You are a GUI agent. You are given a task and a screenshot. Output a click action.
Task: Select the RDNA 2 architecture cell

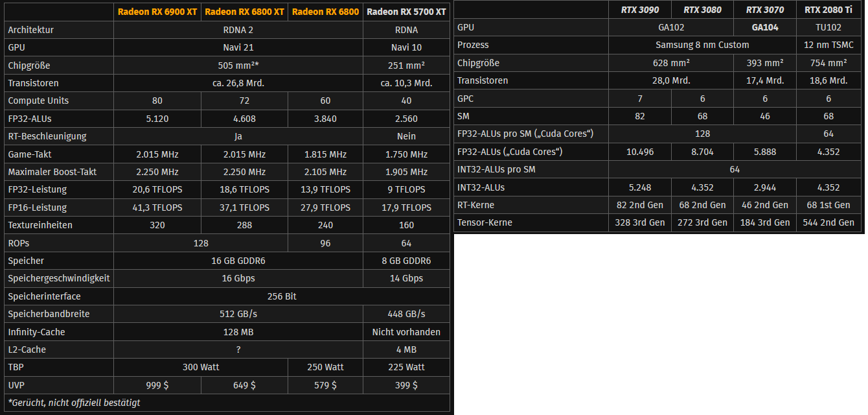pyautogui.click(x=238, y=30)
